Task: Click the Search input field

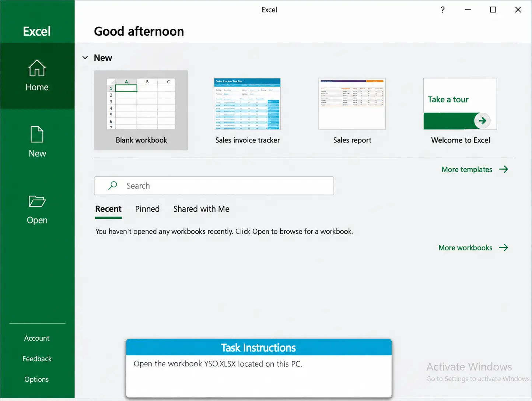Action: pyautogui.click(x=214, y=186)
